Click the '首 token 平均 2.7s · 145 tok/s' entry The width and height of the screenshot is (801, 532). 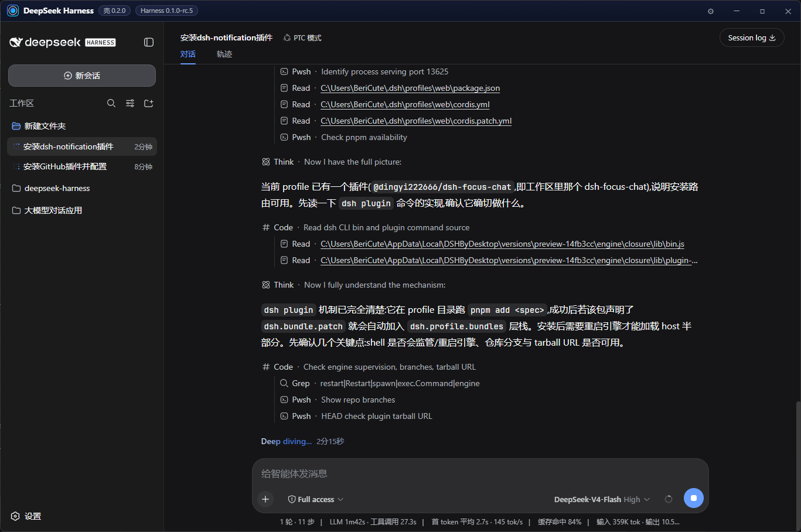click(477, 521)
